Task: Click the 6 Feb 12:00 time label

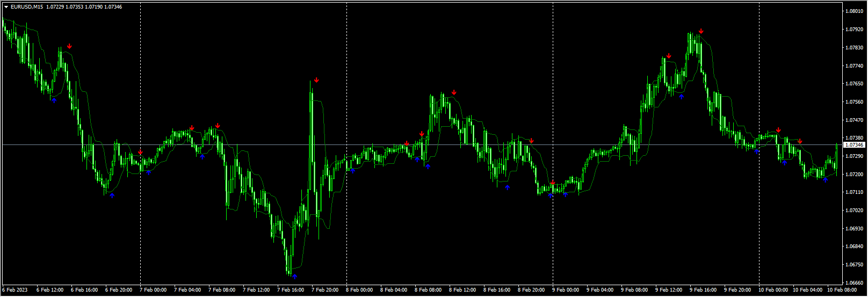Action: [50, 290]
